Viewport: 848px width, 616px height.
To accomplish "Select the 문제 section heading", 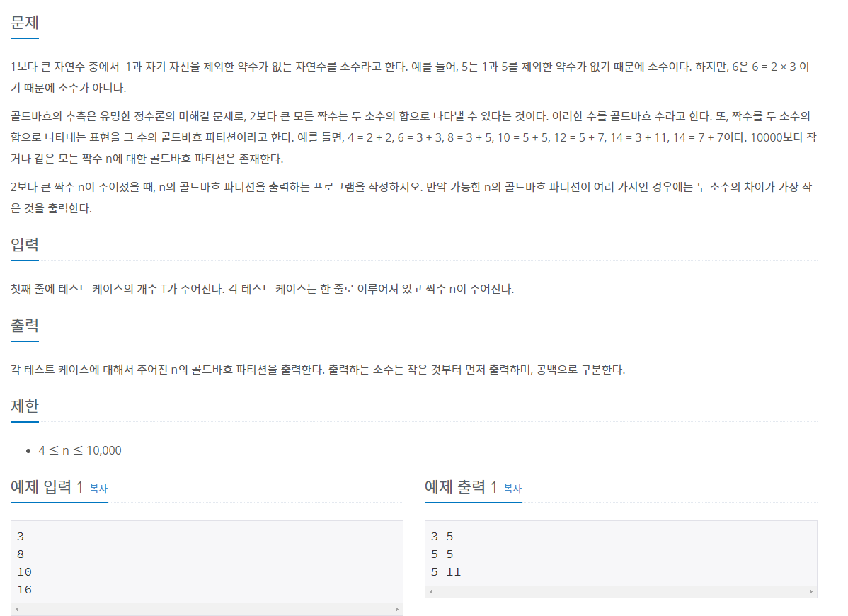I will [24, 23].
